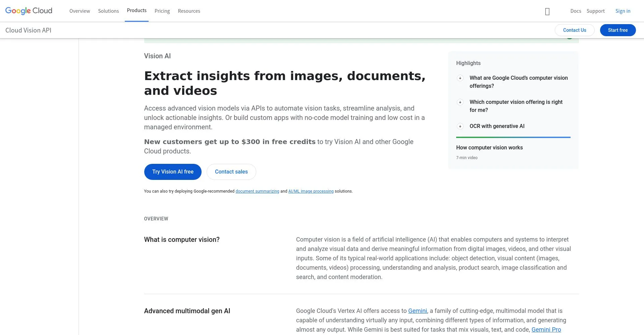Follow the Gemini Pro link

(546, 330)
